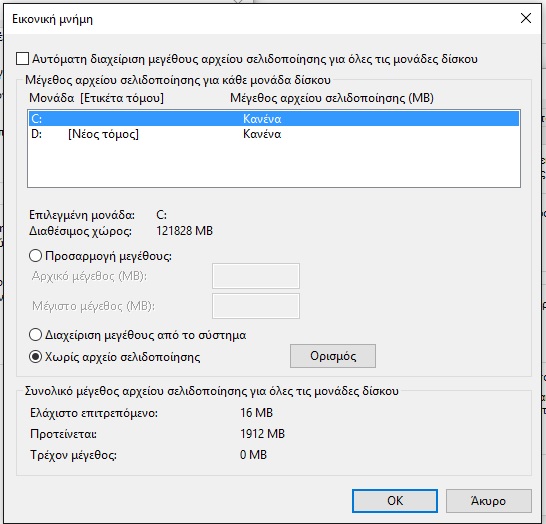Click the Μέγεθος αρχείου σελιδοποίησης (MB) header

(332, 98)
